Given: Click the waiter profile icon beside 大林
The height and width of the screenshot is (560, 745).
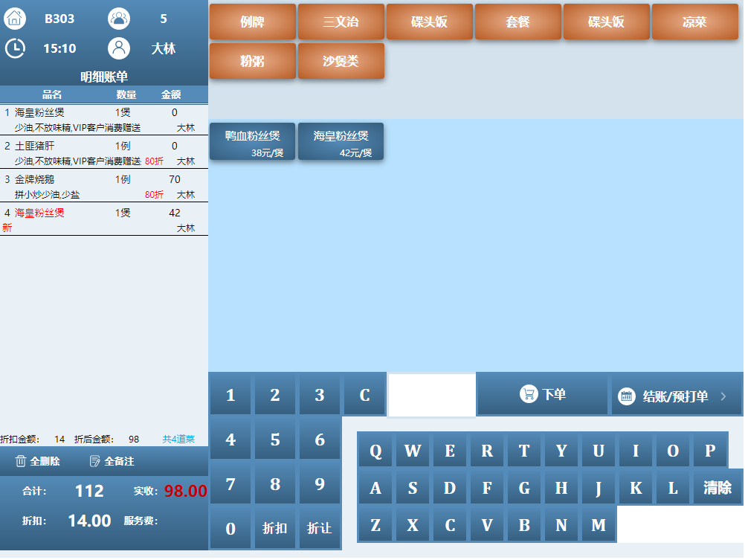Looking at the screenshot, I should [119, 48].
